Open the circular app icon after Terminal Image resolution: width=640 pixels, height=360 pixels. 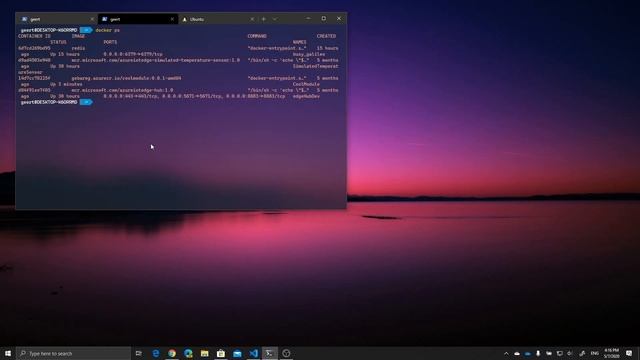(286, 353)
